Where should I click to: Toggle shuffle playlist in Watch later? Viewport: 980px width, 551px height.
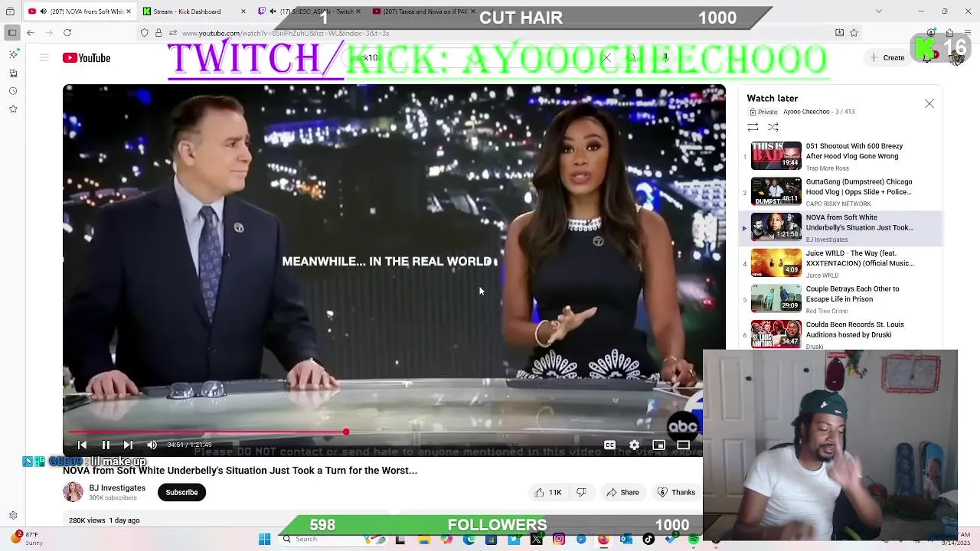tap(773, 127)
